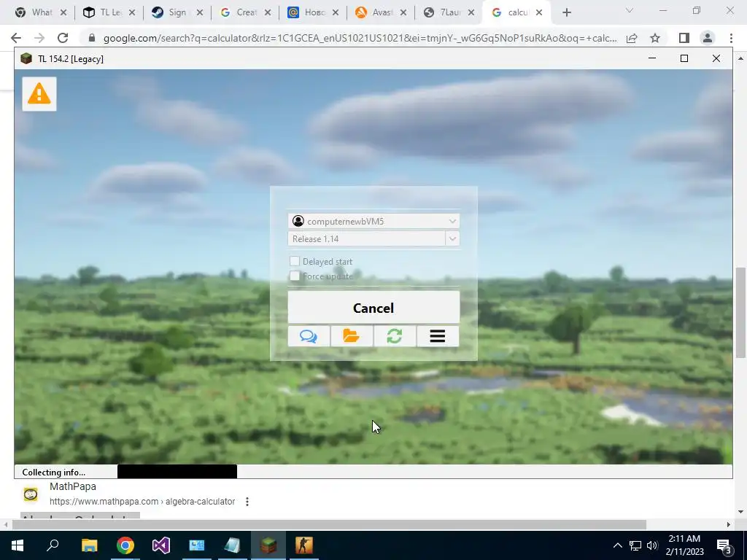Open MathPapa result's three-dot options

(x=247, y=502)
